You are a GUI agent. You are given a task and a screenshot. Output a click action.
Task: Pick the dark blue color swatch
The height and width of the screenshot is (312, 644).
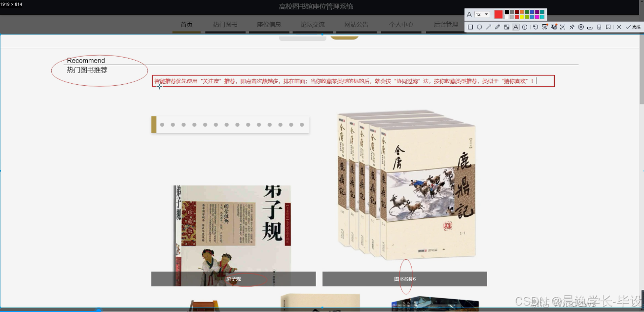point(532,12)
